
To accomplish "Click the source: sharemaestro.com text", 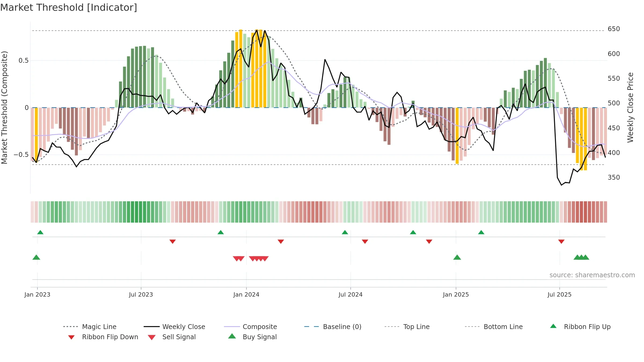I will click(x=592, y=275).
